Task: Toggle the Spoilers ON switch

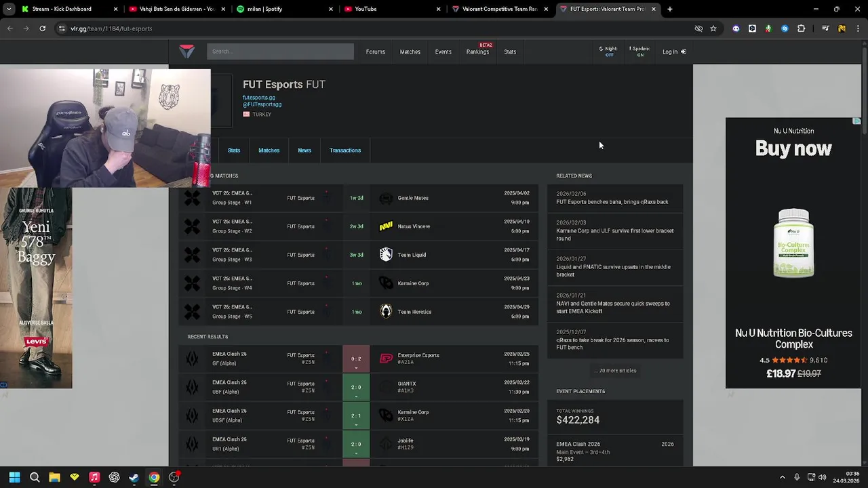Action: point(639,52)
